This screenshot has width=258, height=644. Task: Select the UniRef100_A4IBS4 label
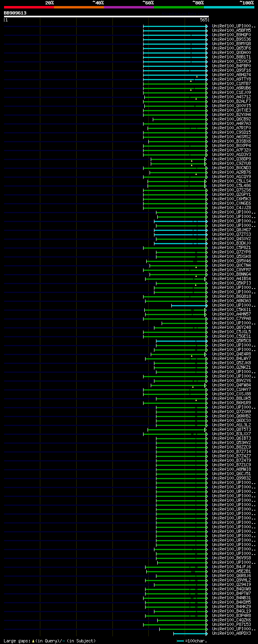[x=231, y=279]
